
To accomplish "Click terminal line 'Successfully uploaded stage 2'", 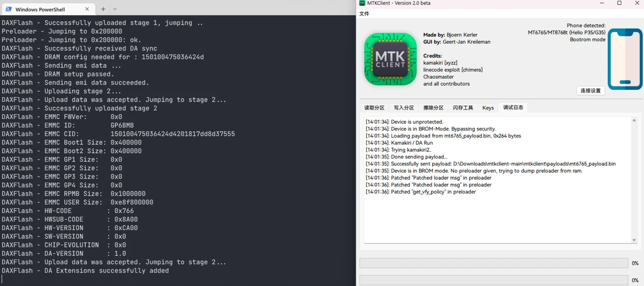I will [79, 108].
